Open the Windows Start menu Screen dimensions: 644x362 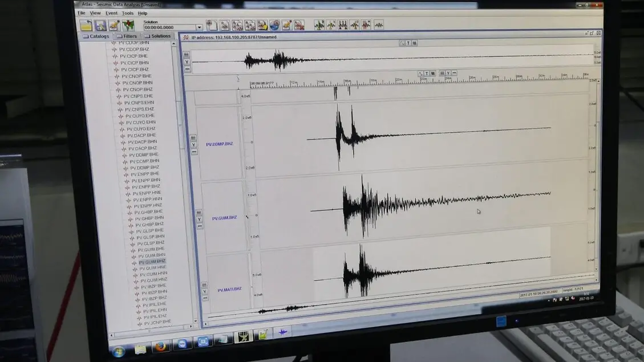click(x=119, y=351)
